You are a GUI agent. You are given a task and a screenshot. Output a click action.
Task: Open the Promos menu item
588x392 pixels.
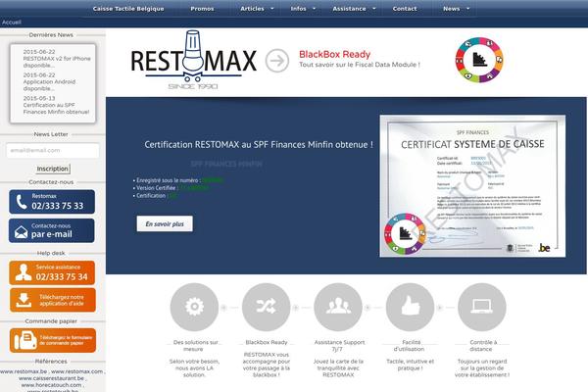click(x=202, y=9)
